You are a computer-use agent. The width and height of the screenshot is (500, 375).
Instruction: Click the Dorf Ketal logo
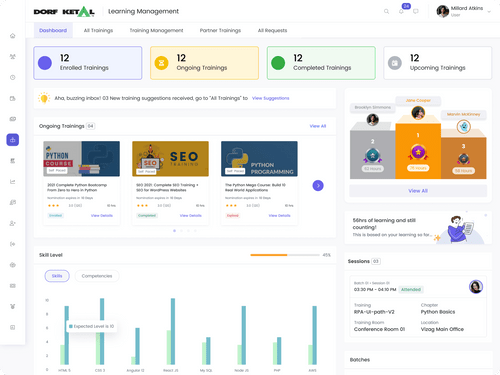coord(64,12)
